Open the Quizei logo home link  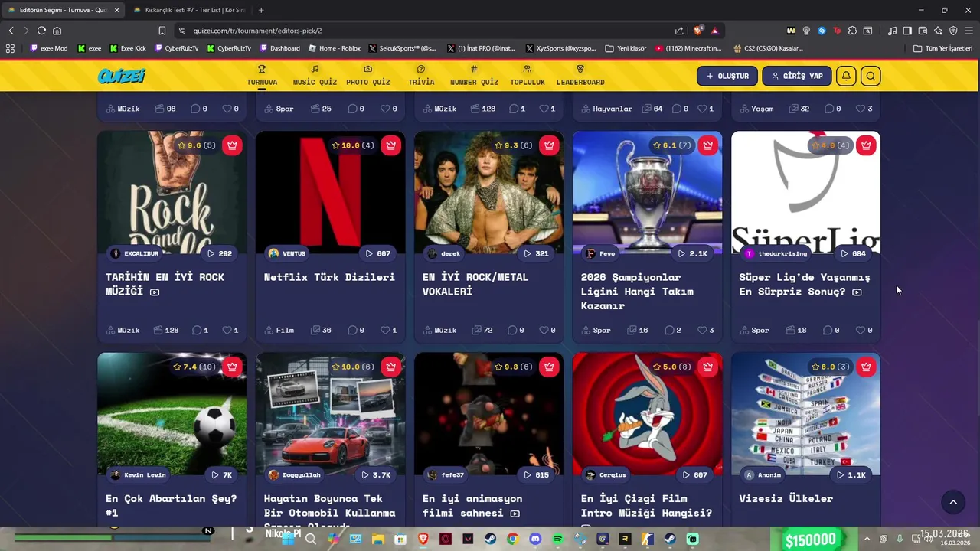click(121, 76)
